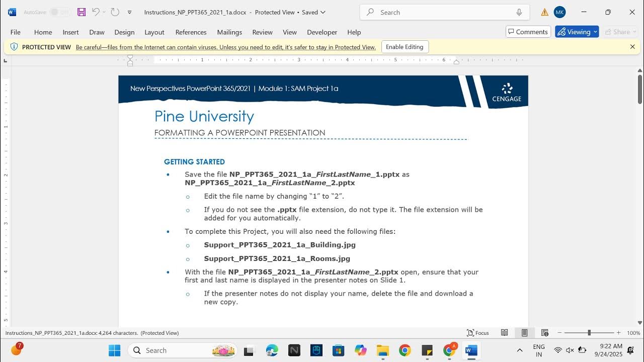644x362 pixels.
Task: Open the Draw ribbon tab
Action: click(97, 32)
